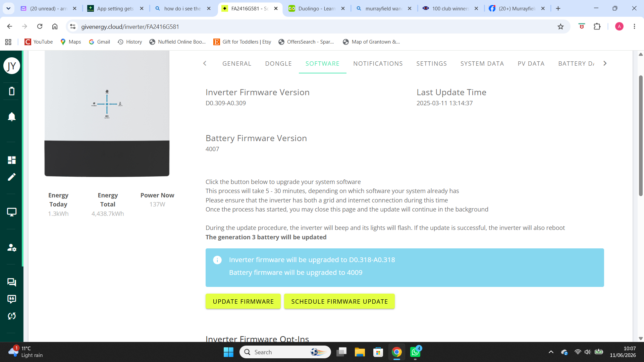Switch to the Settings tab
The image size is (644, 362).
click(431, 64)
